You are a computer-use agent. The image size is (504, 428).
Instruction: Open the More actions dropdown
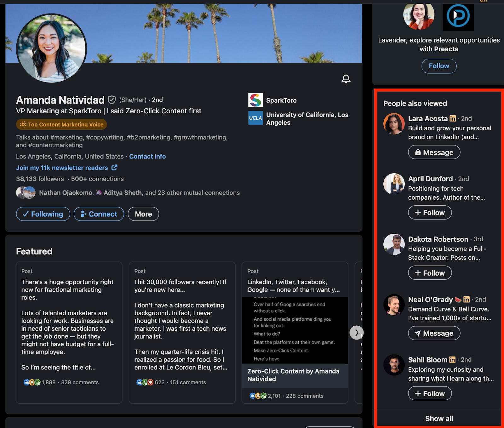(143, 214)
